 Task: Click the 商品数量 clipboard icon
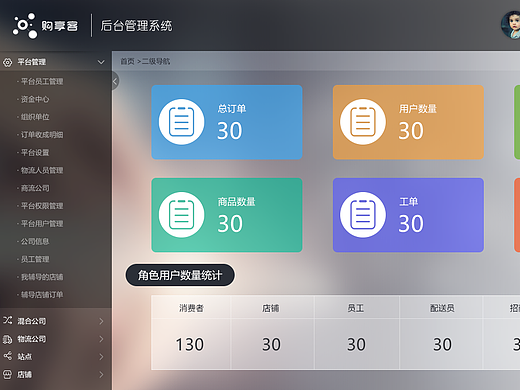coord(181,215)
